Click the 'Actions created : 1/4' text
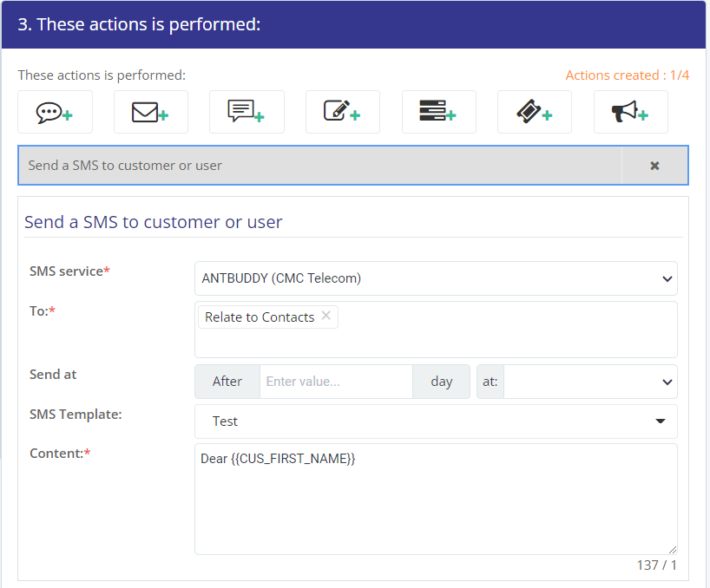 [628, 75]
